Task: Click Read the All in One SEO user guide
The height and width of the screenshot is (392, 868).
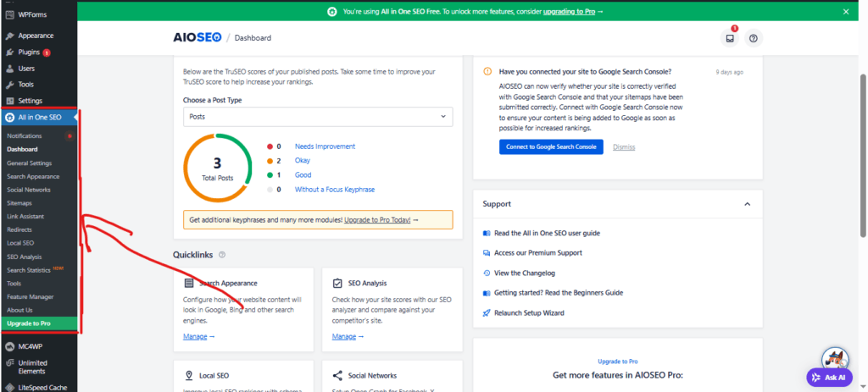Action: (547, 234)
